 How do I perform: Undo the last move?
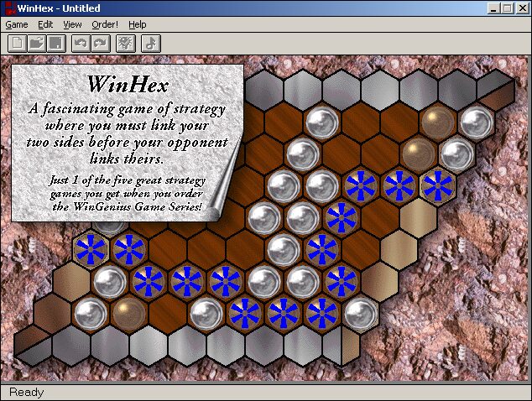coord(81,43)
